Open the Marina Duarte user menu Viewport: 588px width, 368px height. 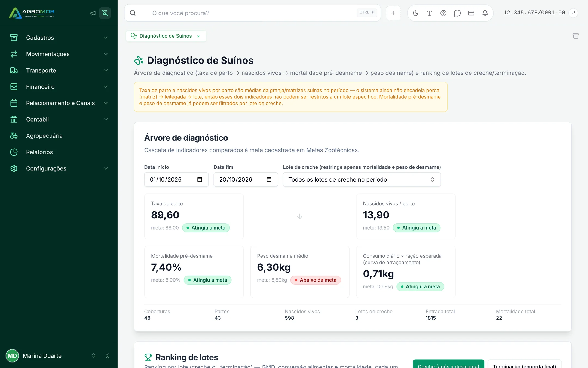click(x=51, y=356)
